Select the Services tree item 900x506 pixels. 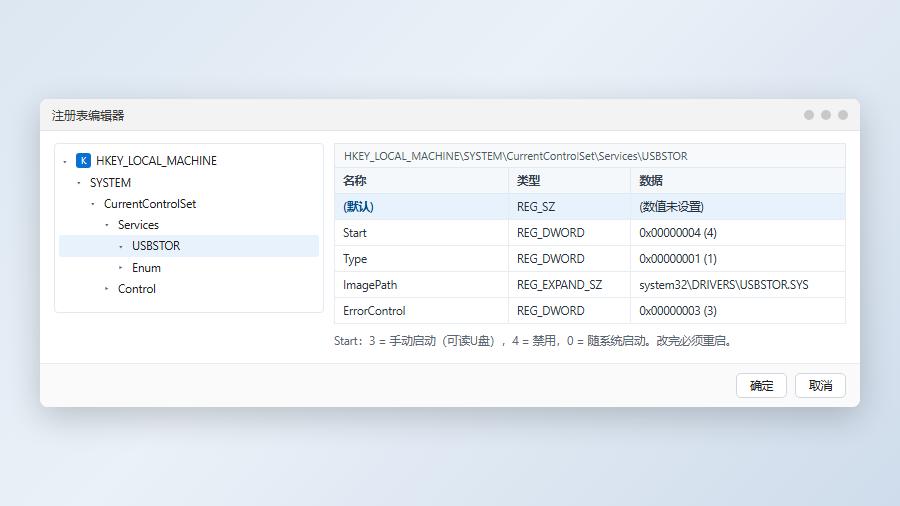click(138, 225)
